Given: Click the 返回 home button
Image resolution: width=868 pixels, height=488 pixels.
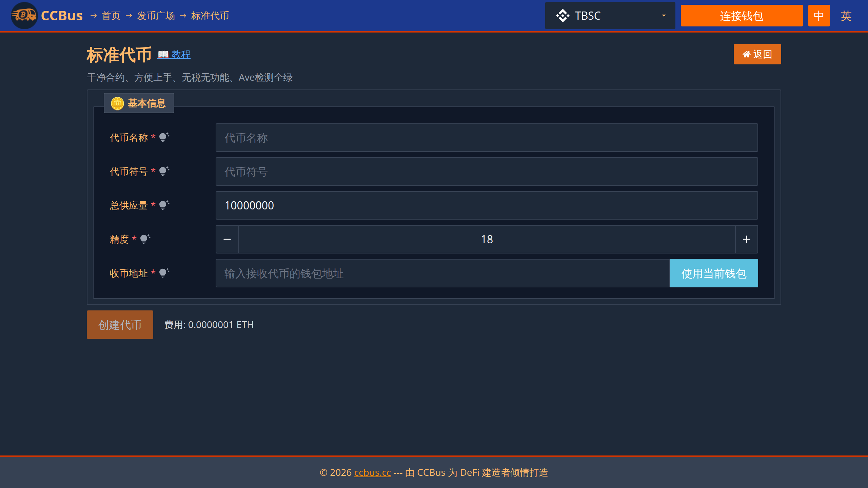Looking at the screenshot, I should coord(757,54).
